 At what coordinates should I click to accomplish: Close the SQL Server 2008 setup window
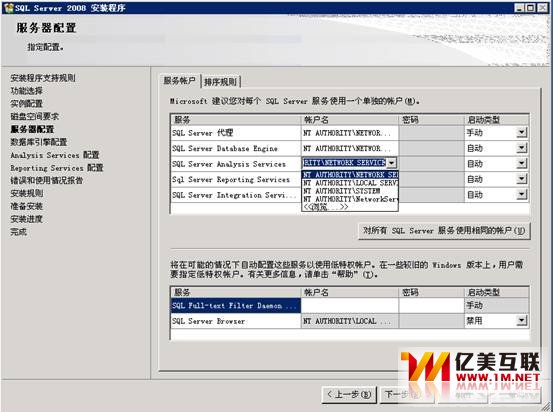(x=542, y=8)
